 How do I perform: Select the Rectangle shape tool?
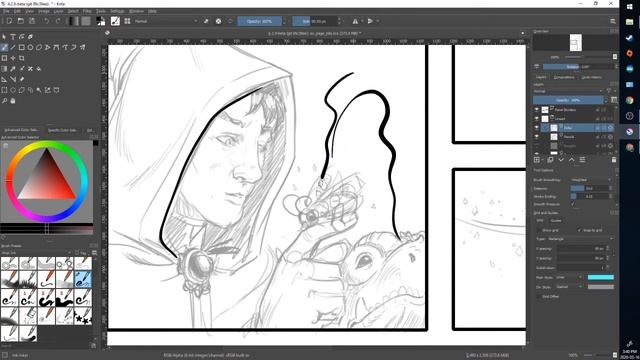pos(22,47)
